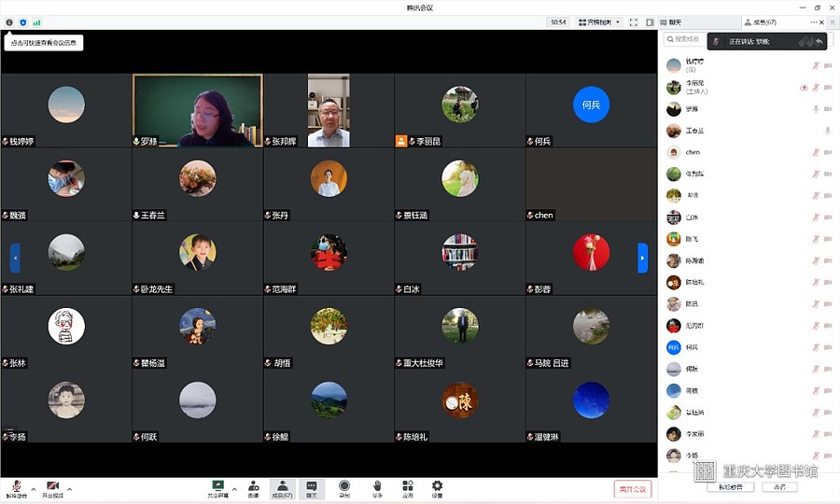Turn on the camera video button
The image size is (840, 504).
[52, 489]
